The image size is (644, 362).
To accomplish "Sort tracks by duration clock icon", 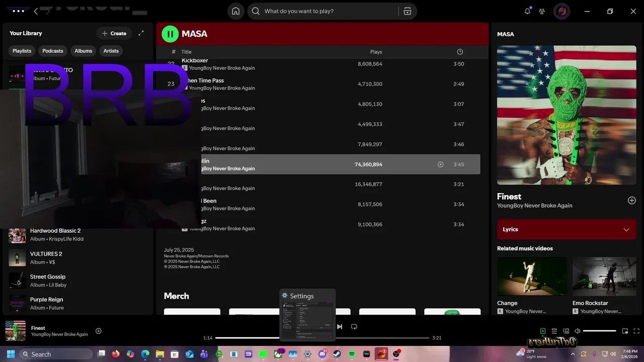I will pyautogui.click(x=460, y=52).
